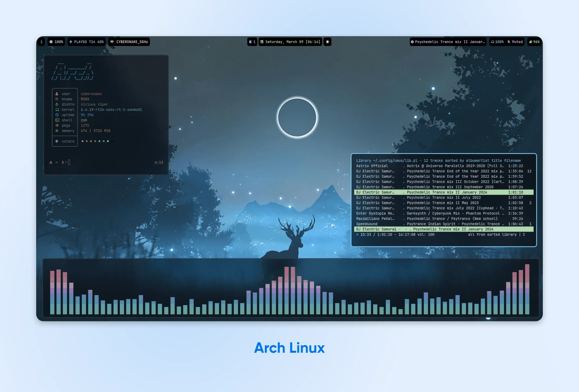Click the notification bell icon in top bar

[x=327, y=42]
